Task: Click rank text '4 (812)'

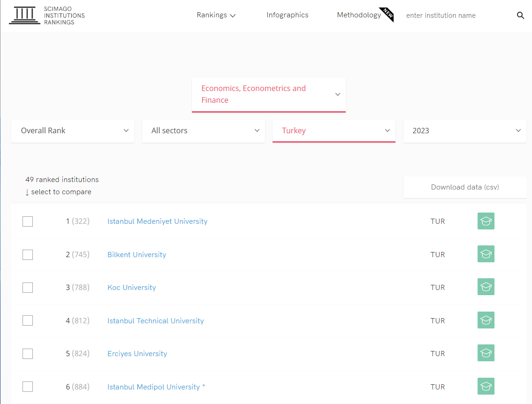Action: coord(78,320)
